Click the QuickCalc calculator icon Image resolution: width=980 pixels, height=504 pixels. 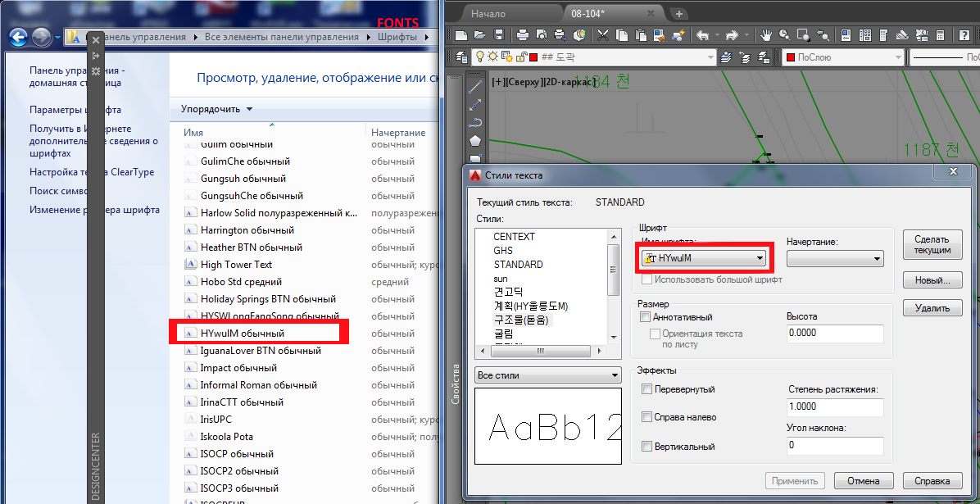tap(939, 35)
